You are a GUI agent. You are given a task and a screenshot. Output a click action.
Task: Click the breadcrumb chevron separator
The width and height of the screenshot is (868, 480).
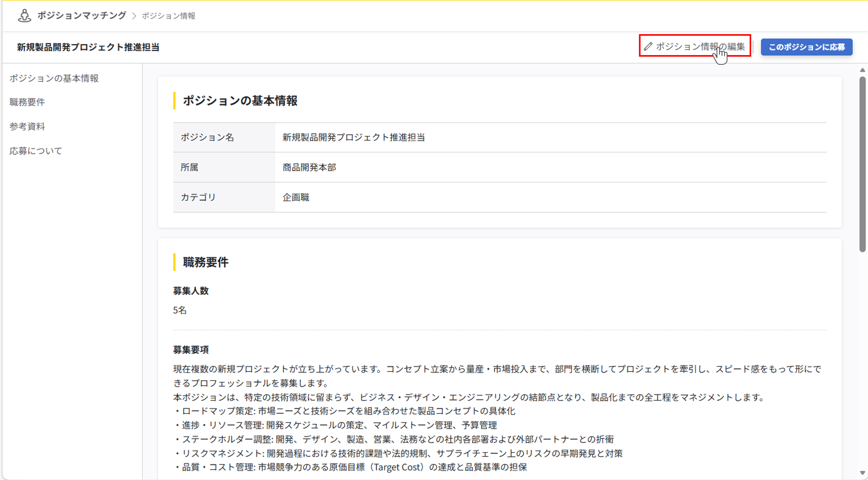pyautogui.click(x=134, y=16)
